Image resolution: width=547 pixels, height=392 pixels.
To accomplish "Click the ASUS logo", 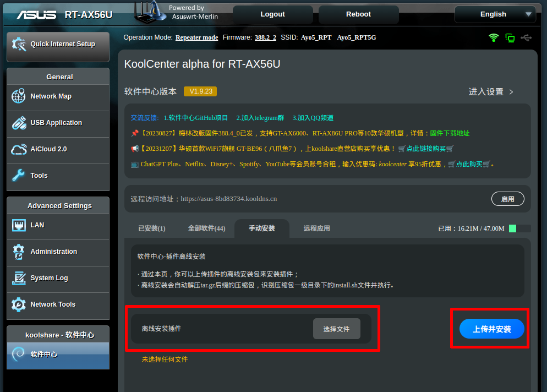I will (37, 15).
